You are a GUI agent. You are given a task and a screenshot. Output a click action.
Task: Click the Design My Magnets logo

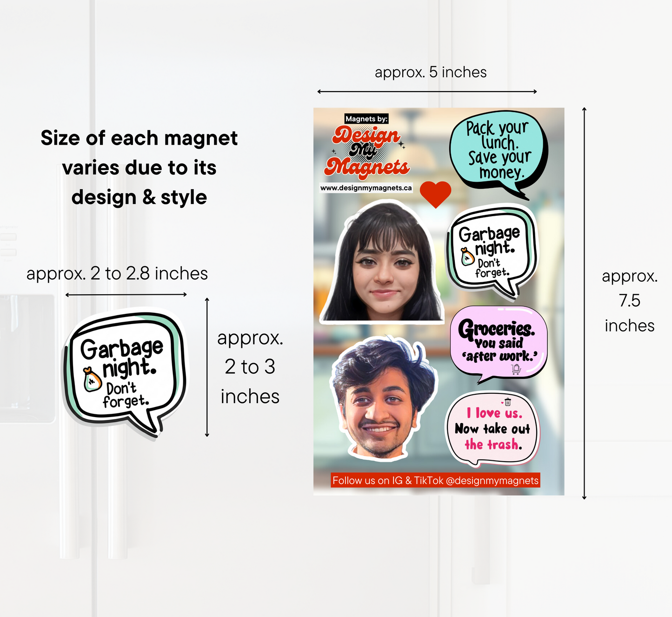coord(367,151)
